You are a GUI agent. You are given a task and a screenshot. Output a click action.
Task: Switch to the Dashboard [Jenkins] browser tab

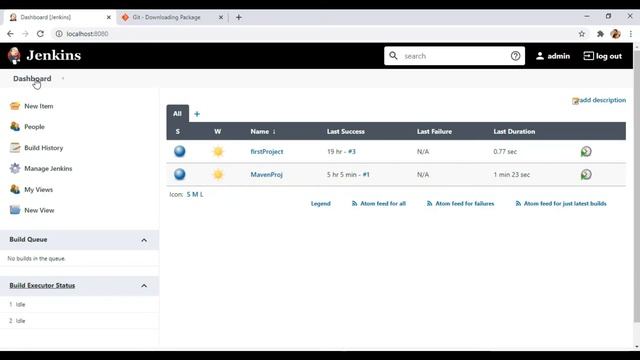[x=59, y=17]
